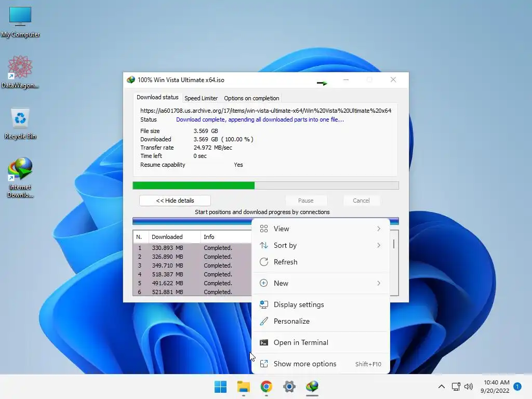Click the Personalize brush icon
The height and width of the screenshot is (399, 532).
click(x=263, y=321)
